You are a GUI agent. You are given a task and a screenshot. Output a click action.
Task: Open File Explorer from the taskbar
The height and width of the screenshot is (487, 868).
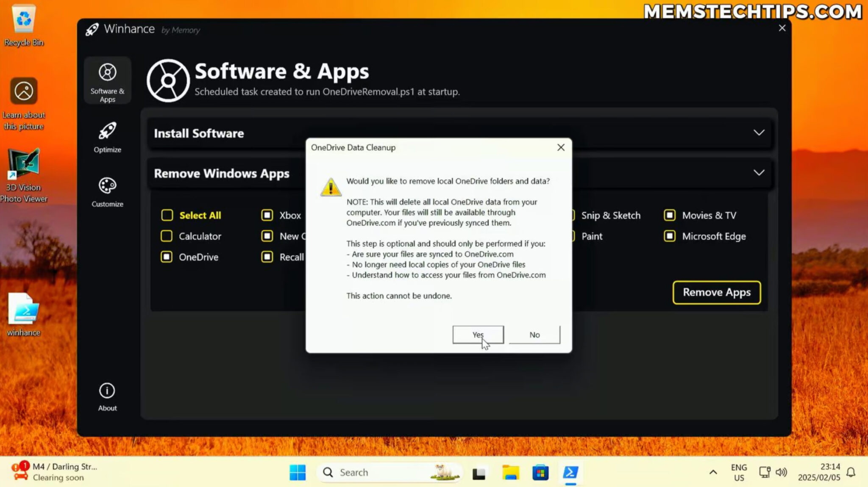pos(510,472)
